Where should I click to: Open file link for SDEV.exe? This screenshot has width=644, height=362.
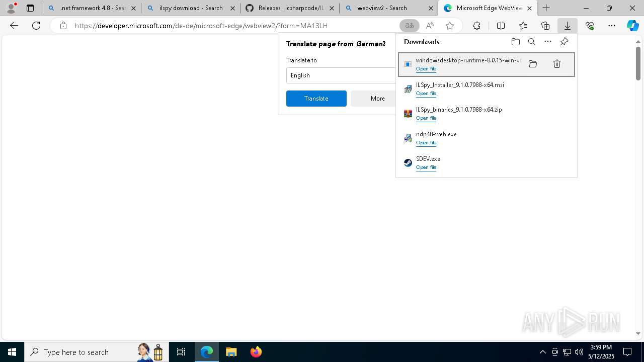(426, 167)
